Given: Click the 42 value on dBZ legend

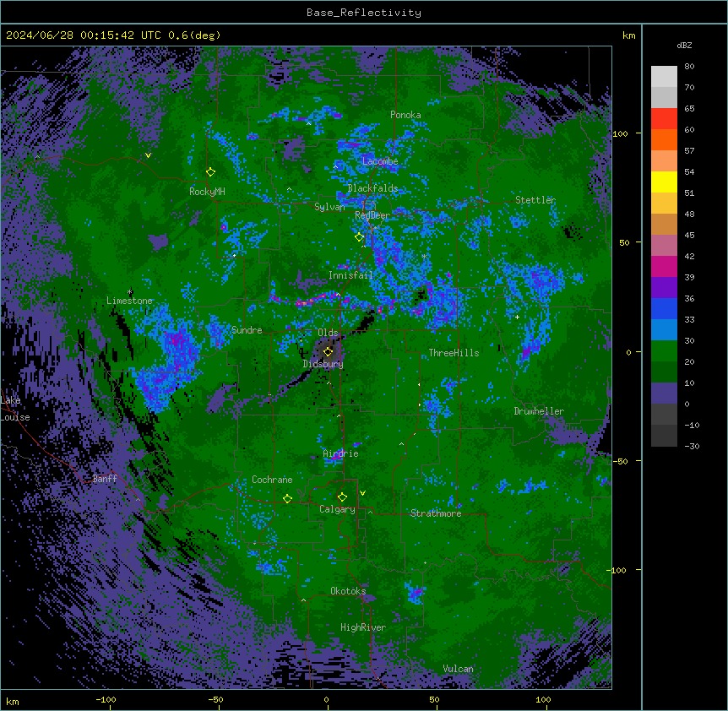Looking at the screenshot, I should [x=689, y=256].
